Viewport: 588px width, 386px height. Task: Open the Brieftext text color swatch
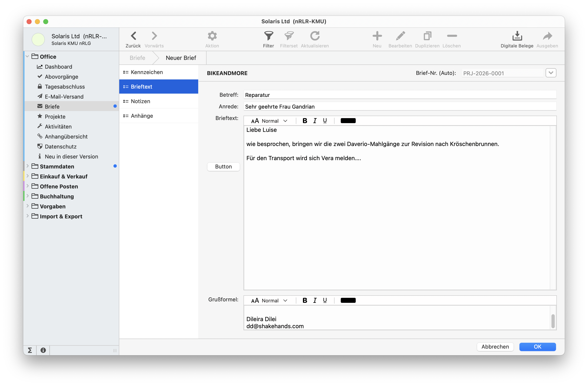coord(348,121)
